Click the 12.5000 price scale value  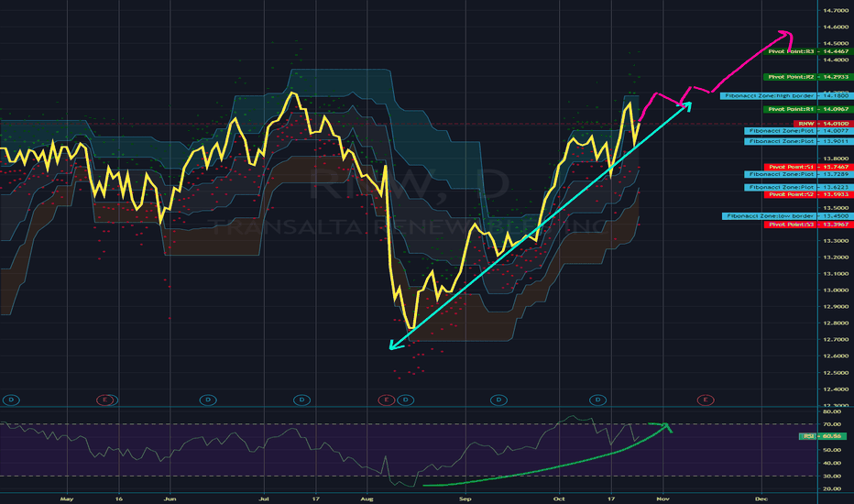pyautogui.click(x=836, y=373)
